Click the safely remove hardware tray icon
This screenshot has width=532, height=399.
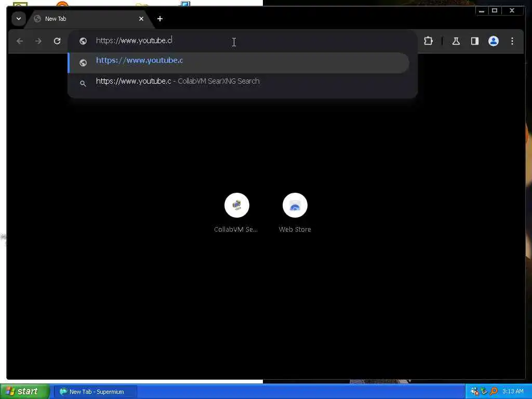coord(484,392)
